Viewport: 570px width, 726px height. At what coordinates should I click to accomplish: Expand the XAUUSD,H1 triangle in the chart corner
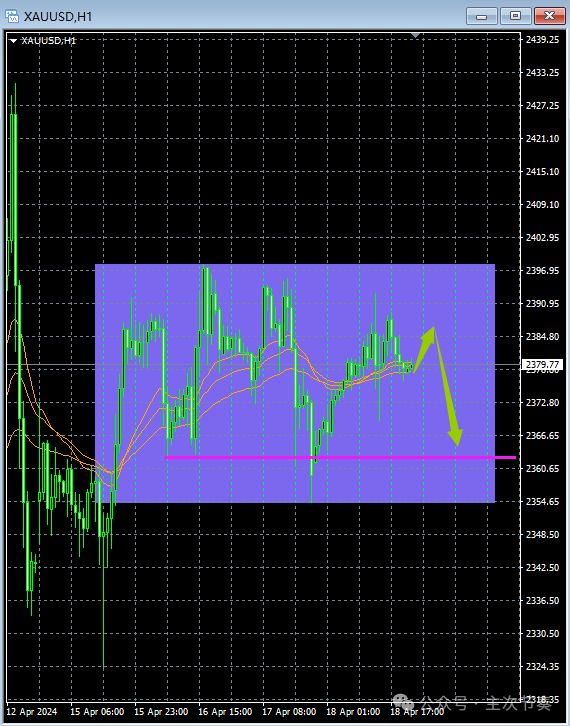click(13, 41)
